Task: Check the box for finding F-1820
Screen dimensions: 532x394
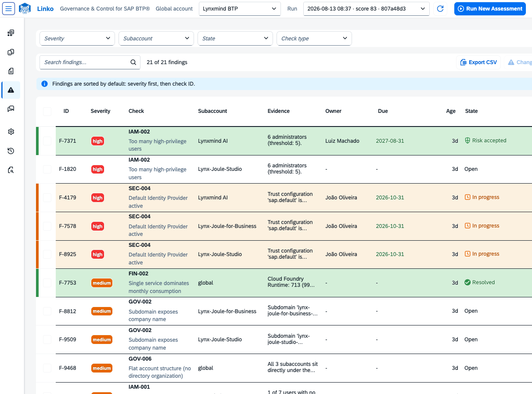Action: (47, 169)
